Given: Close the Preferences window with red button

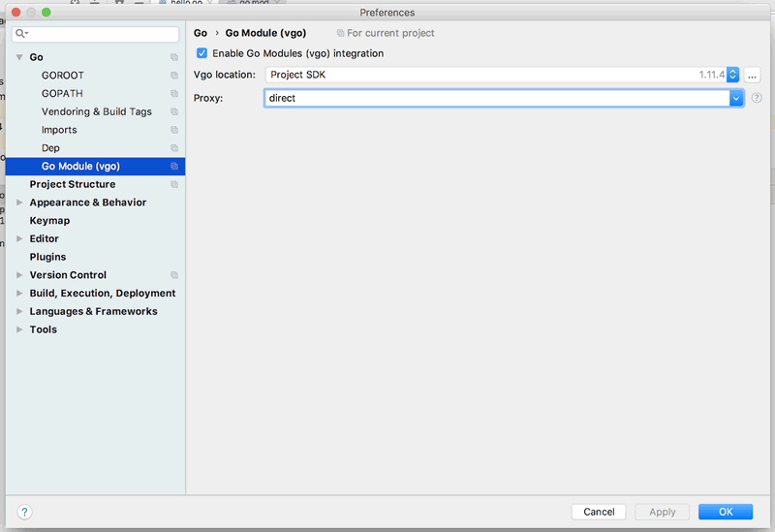Looking at the screenshot, I should pyautogui.click(x=15, y=12).
